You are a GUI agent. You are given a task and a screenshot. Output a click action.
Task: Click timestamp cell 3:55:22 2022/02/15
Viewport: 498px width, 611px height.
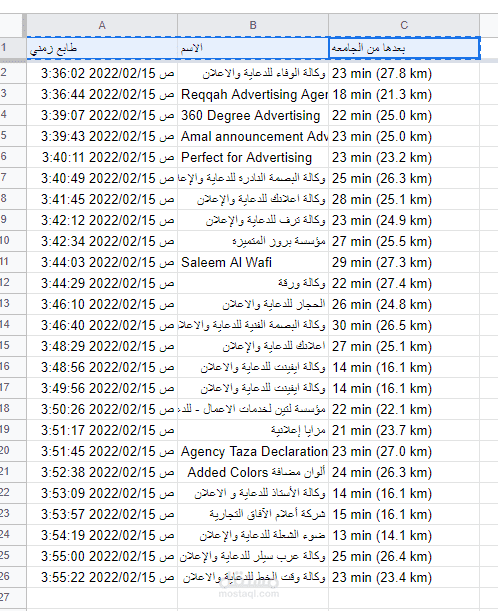click(x=102, y=577)
